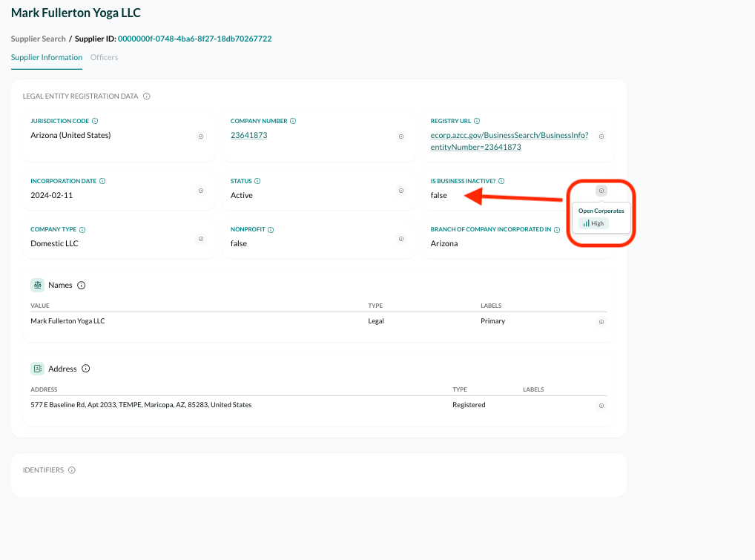Screen dimensions: 755x560
Task: Click source icon in Incorporation Date card
Action: [x=201, y=191]
